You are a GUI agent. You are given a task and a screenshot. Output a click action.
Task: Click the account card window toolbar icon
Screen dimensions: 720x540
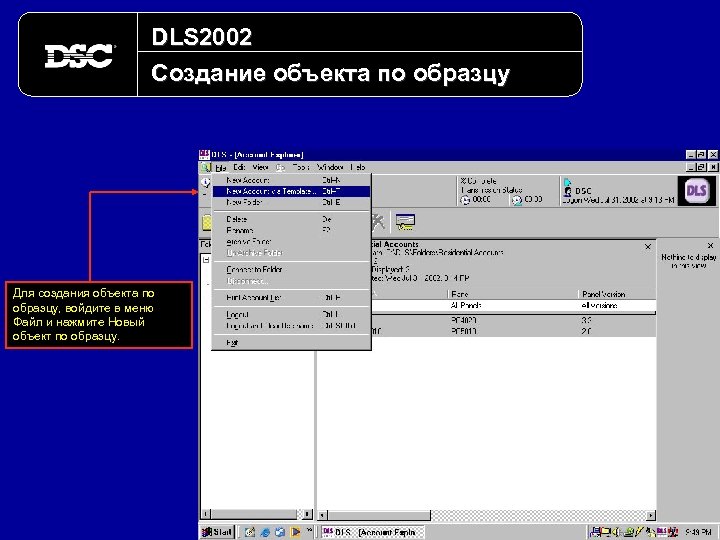tap(405, 222)
